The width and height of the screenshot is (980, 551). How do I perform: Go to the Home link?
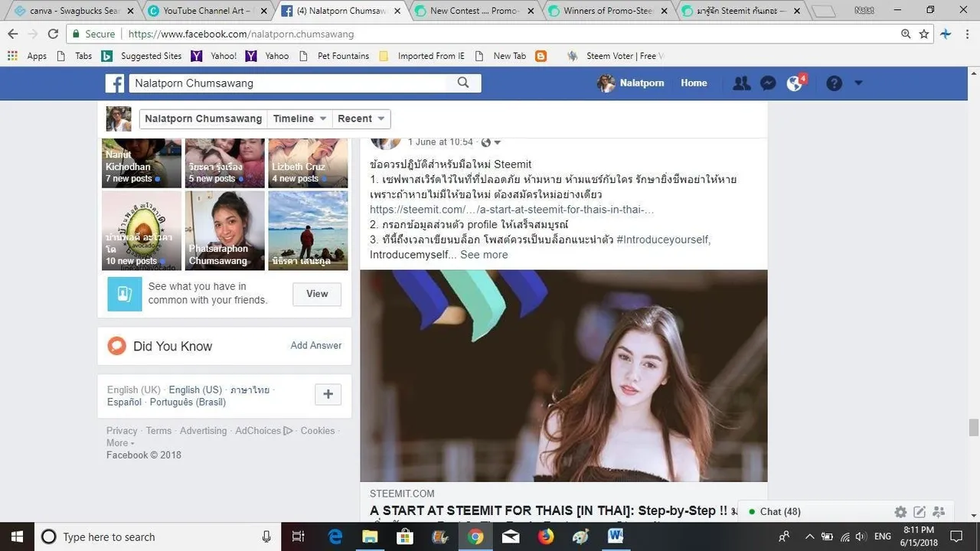point(694,83)
